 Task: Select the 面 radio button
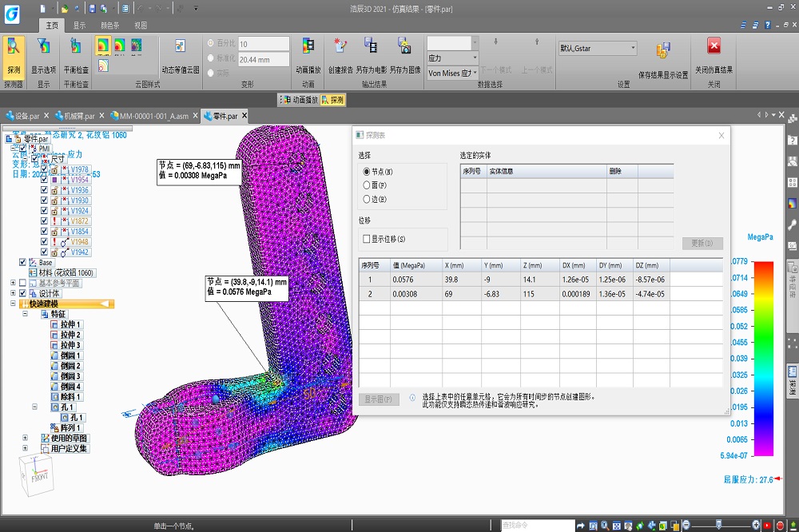point(367,185)
